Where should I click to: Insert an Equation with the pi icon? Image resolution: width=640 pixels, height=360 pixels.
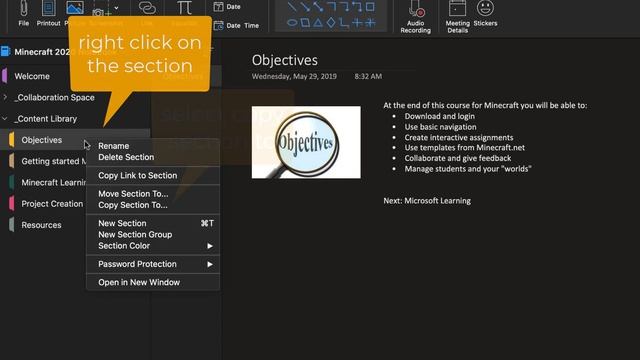pos(184,7)
